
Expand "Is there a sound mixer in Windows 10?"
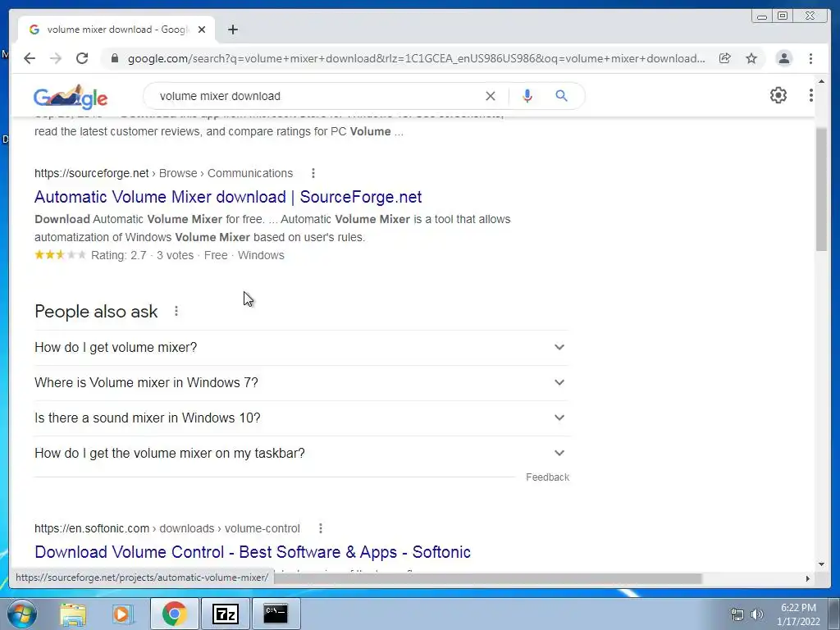[x=301, y=418]
